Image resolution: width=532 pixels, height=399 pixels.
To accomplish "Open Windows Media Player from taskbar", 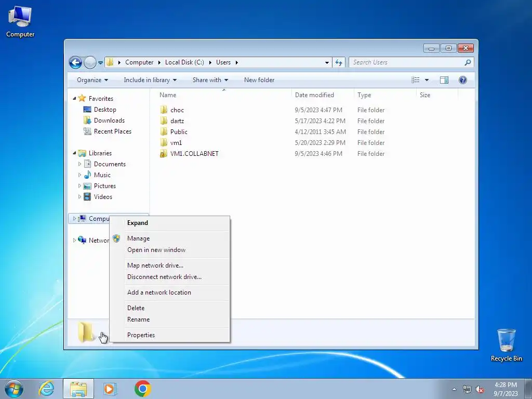I will pos(110,389).
